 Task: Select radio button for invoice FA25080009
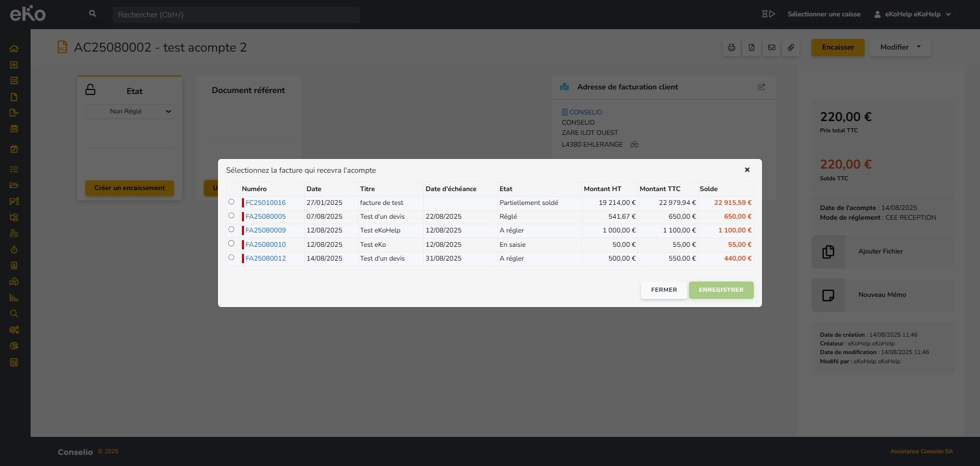pos(231,229)
